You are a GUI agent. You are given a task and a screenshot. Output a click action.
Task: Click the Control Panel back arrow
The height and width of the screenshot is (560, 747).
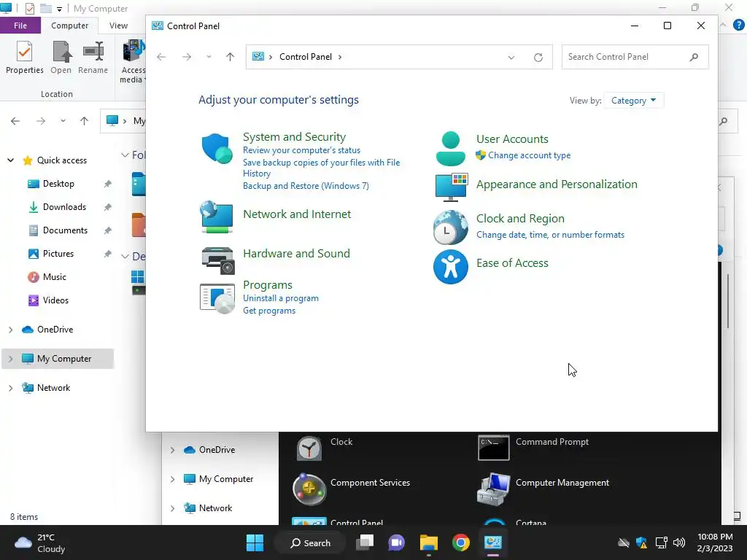(x=161, y=57)
